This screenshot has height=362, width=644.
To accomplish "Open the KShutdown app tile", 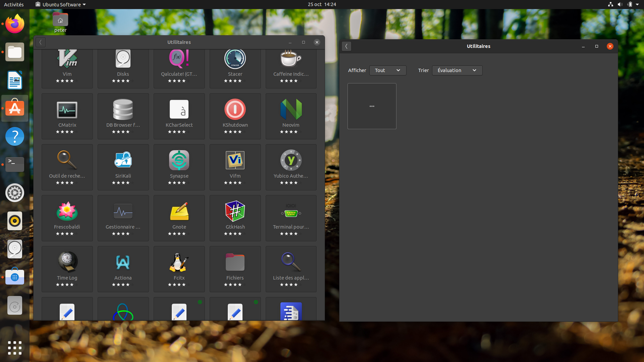I will point(235,116).
